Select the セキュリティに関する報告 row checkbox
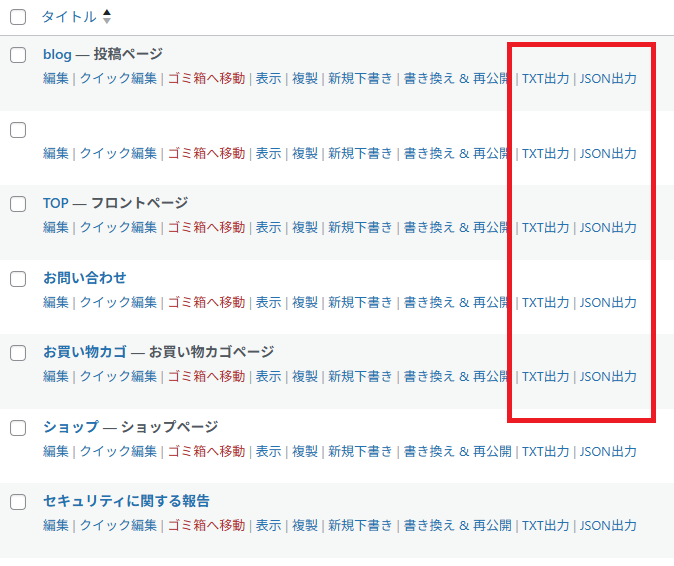The image size is (674, 566). [18, 502]
